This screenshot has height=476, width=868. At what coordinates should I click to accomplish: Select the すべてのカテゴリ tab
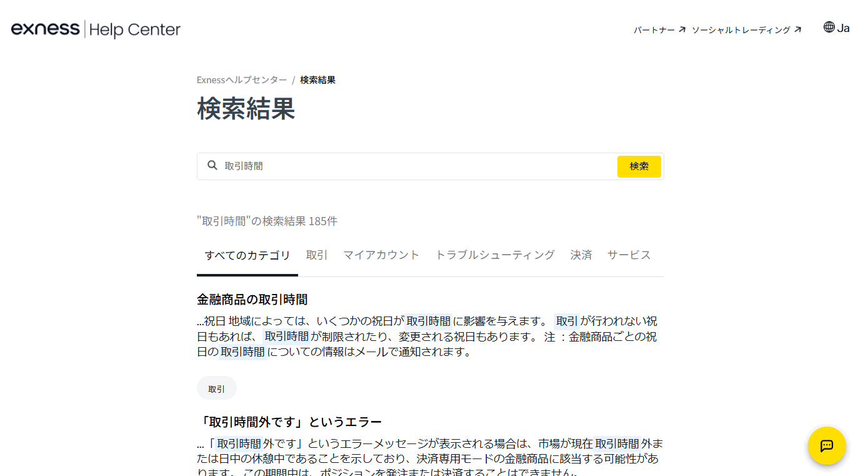click(247, 255)
